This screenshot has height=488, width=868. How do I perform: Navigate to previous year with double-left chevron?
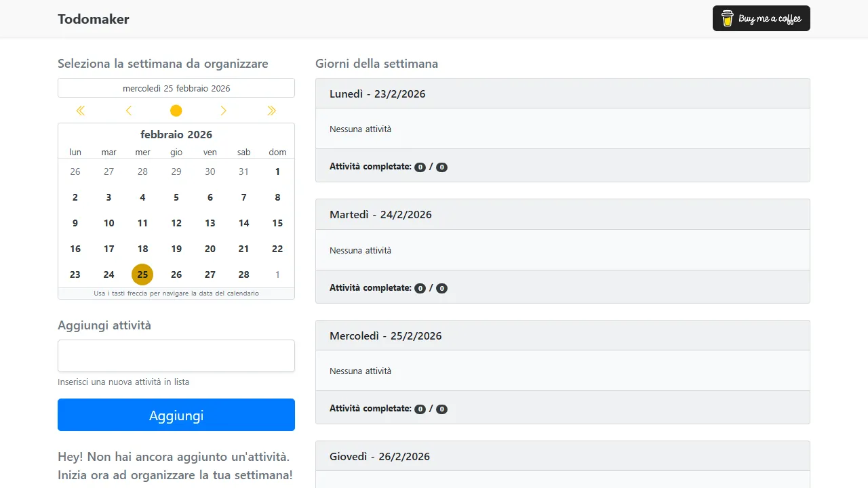[80, 110]
